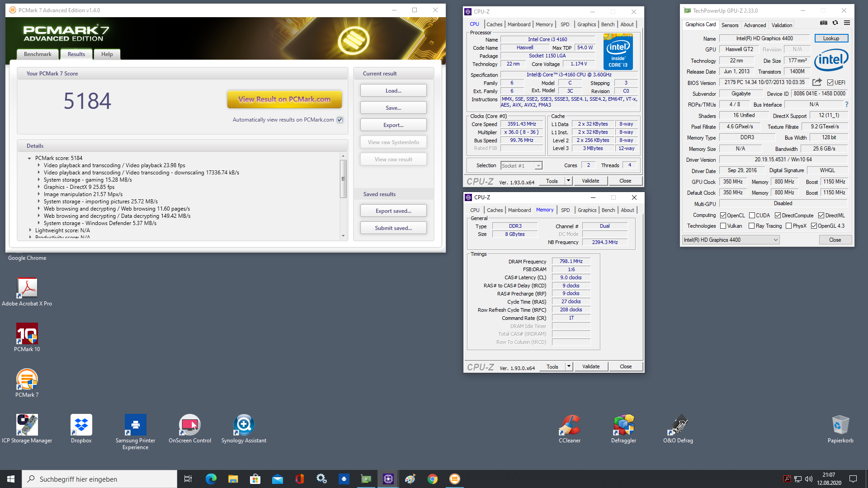
Task: Expand System storage - Windows Defender row
Action: (x=38, y=223)
